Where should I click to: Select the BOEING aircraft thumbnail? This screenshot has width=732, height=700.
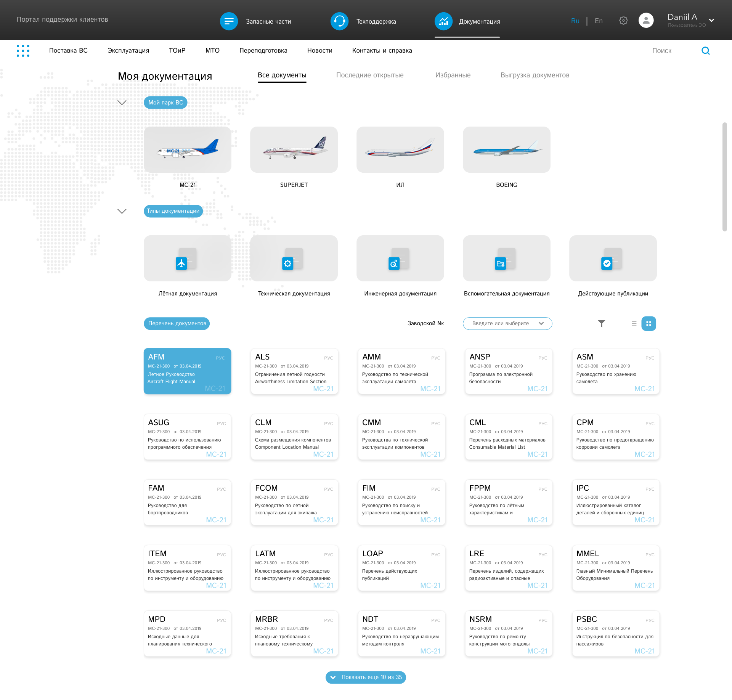(507, 149)
